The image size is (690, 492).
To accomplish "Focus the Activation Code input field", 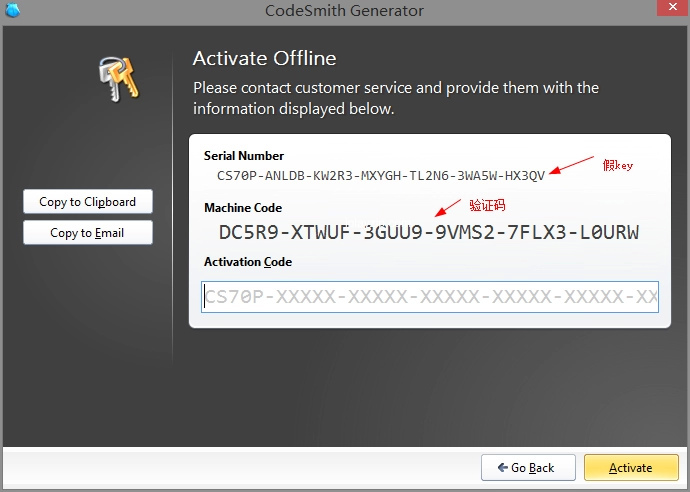I will click(x=429, y=297).
